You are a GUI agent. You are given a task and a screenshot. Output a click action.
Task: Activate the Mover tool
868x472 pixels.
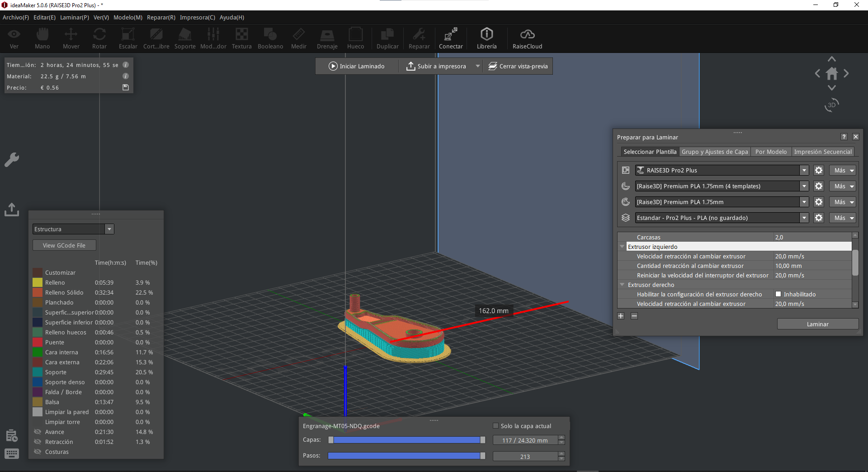coord(71,38)
